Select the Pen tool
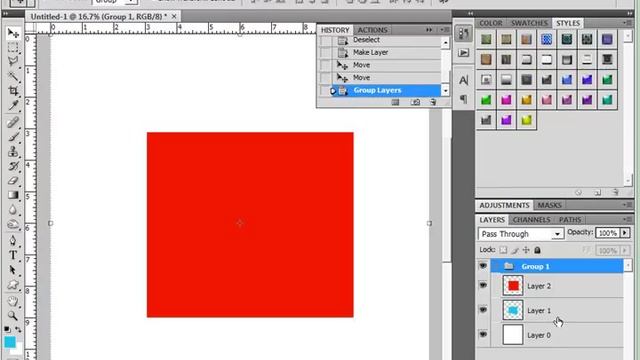The width and height of the screenshot is (640, 360). [x=13, y=240]
